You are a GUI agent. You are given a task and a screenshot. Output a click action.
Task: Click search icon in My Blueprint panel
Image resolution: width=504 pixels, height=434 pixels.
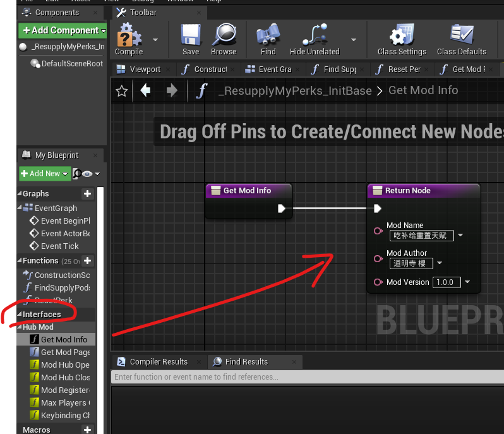76,174
